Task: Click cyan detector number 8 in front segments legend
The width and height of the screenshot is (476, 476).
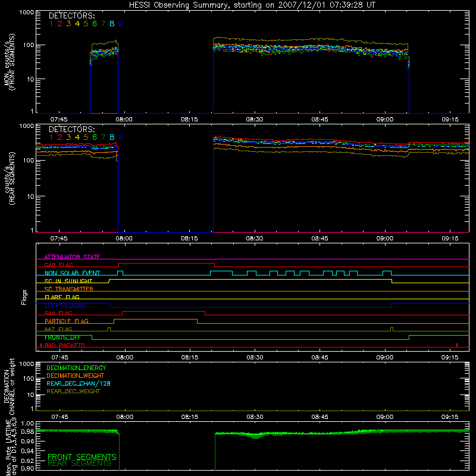Action: coord(112,24)
